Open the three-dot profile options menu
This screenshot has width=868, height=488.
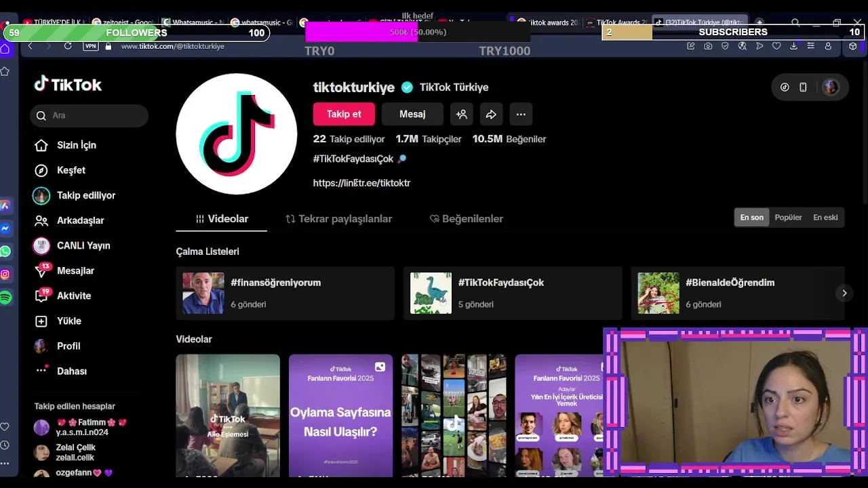(x=521, y=114)
